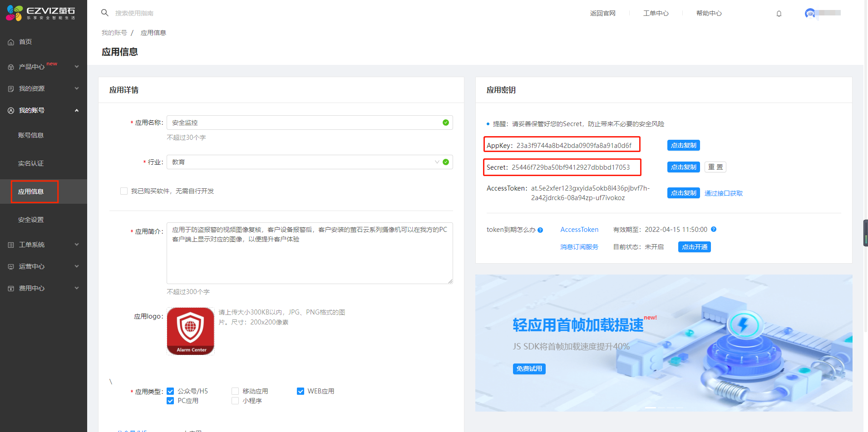Click the Alarm Center app logo image
868x432 pixels.
pyautogui.click(x=191, y=331)
